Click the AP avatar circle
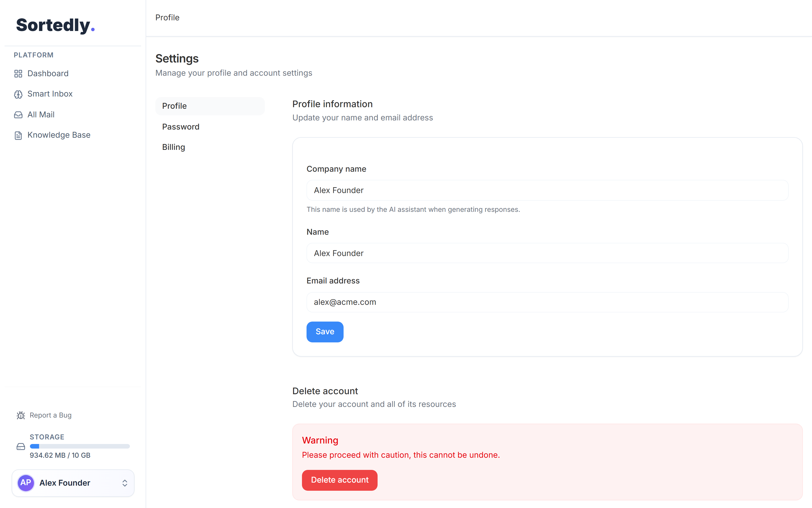The height and width of the screenshot is (508, 812). pos(26,483)
